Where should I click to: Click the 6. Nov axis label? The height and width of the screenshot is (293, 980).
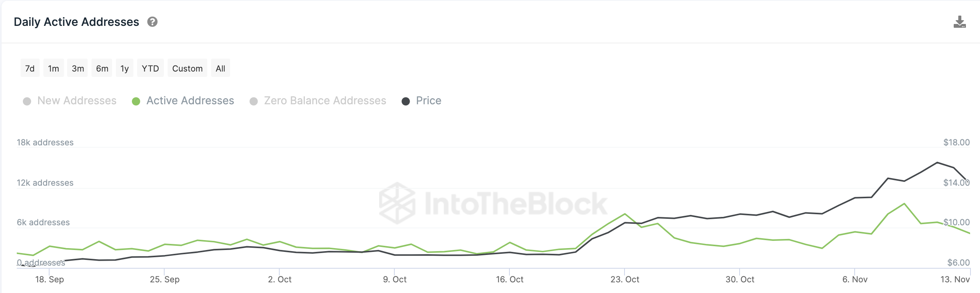[855, 280]
